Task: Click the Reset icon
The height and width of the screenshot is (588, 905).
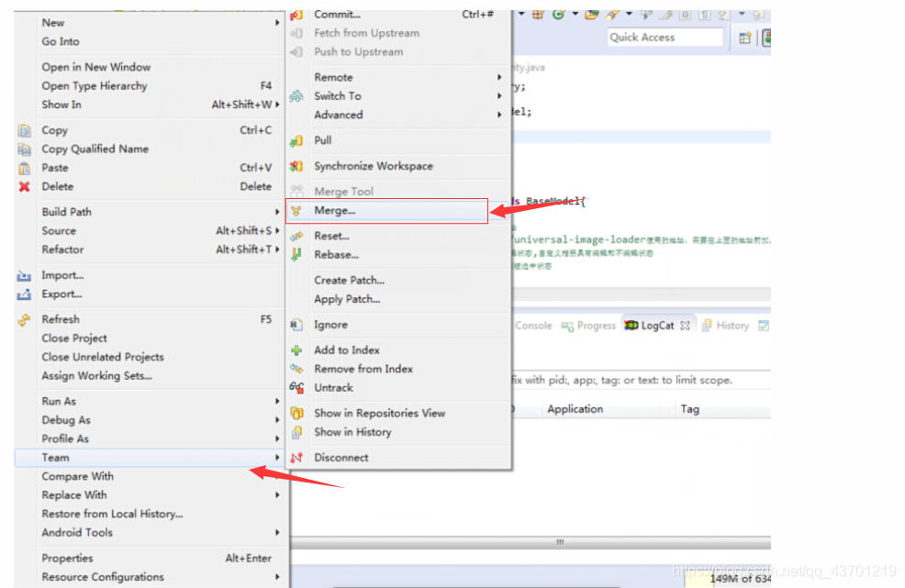Action: point(296,236)
